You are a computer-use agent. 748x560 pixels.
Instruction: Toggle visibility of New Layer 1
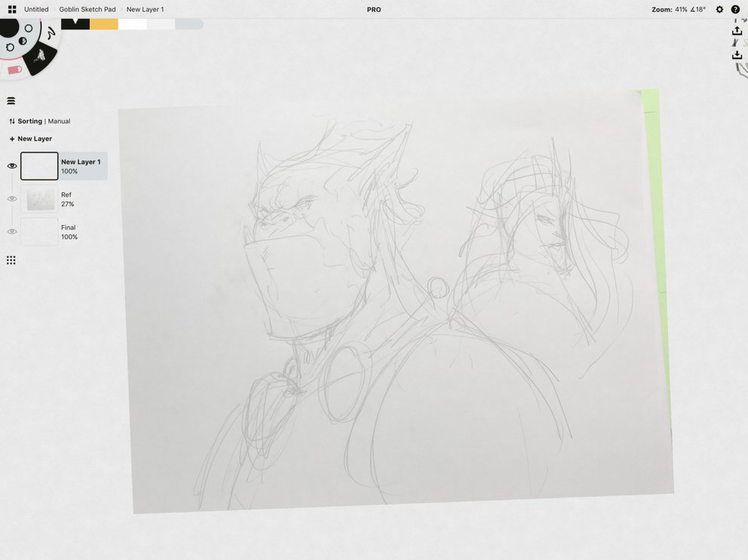pos(11,165)
